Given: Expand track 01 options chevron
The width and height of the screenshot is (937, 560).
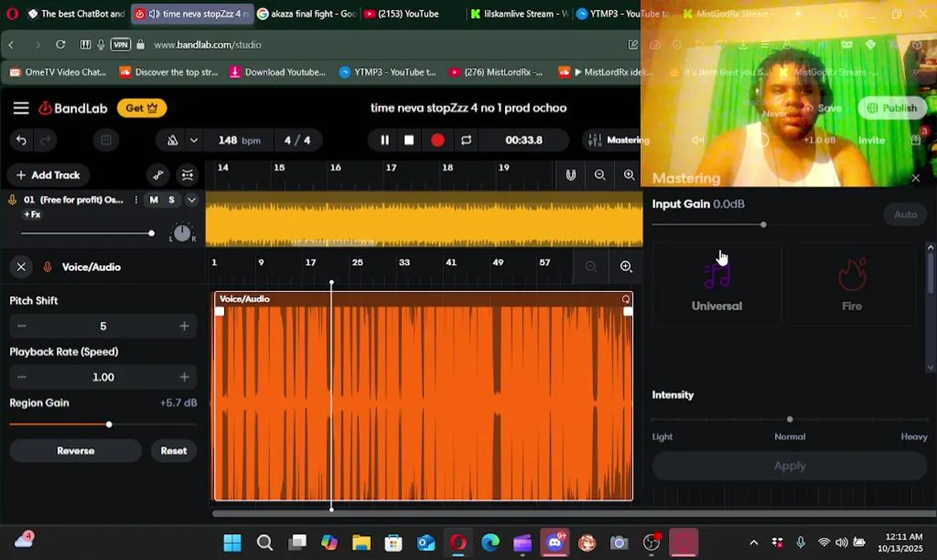Looking at the screenshot, I should (191, 200).
